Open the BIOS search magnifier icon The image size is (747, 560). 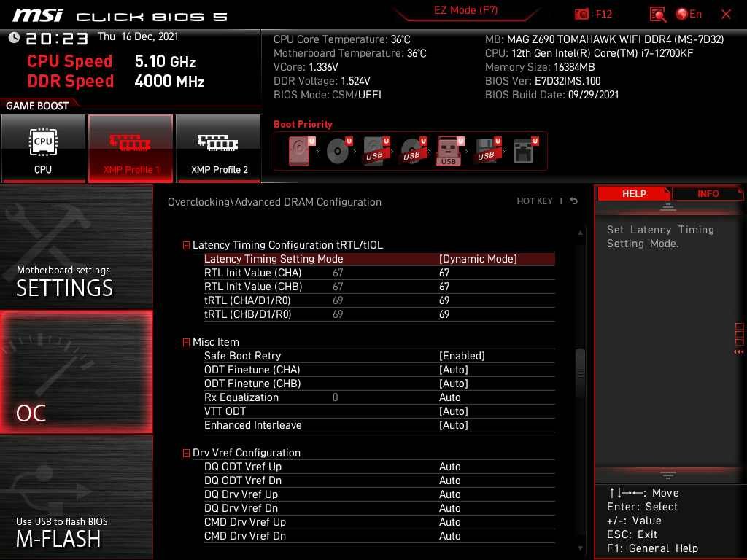pyautogui.click(x=657, y=15)
